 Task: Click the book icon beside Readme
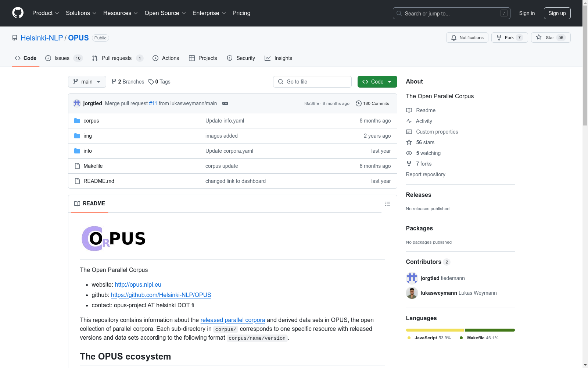point(409,110)
